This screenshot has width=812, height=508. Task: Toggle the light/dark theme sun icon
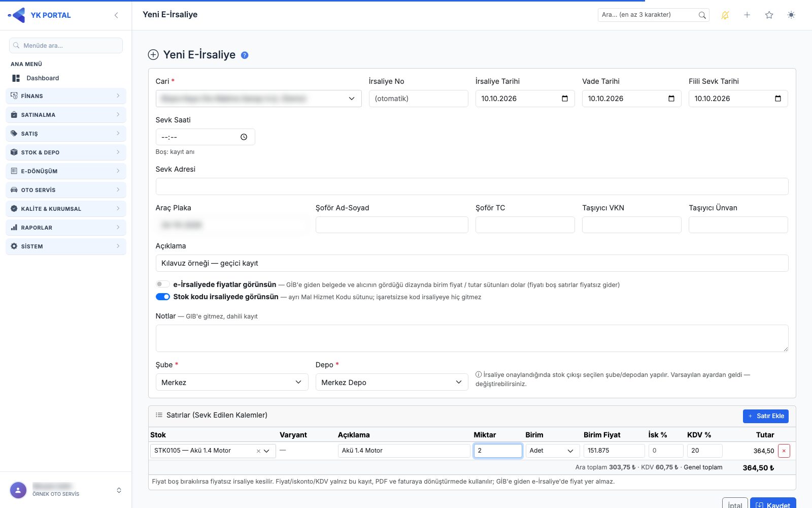coord(791,15)
